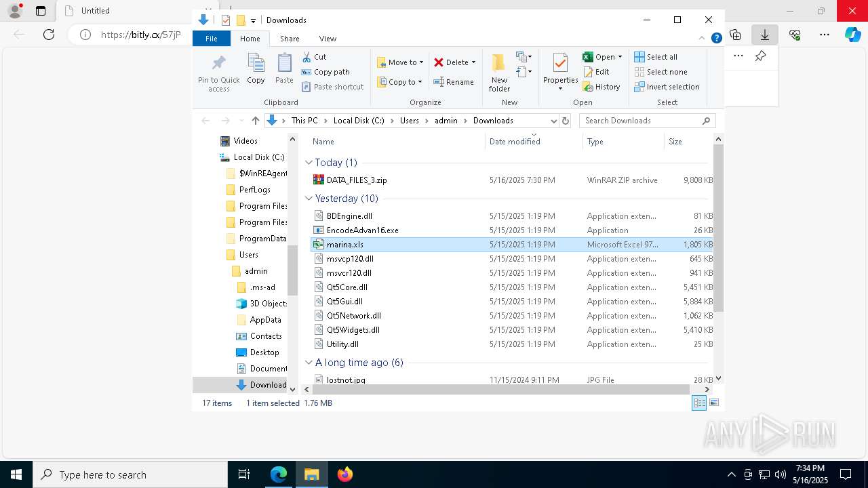Open the Move to dropdown
The width and height of the screenshot is (868, 488).
(400, 62)
